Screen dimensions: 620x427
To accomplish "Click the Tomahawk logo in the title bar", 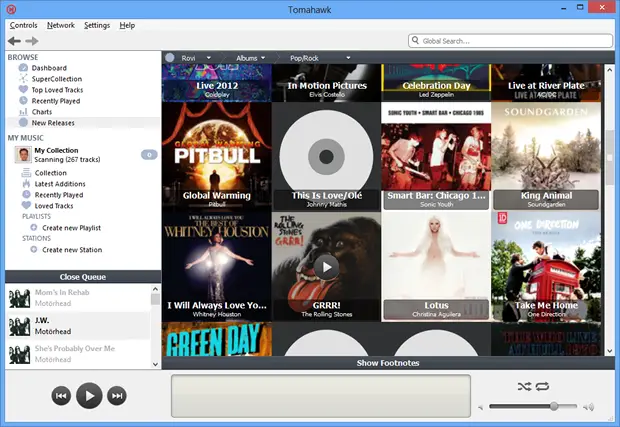I will coord(11,8).
